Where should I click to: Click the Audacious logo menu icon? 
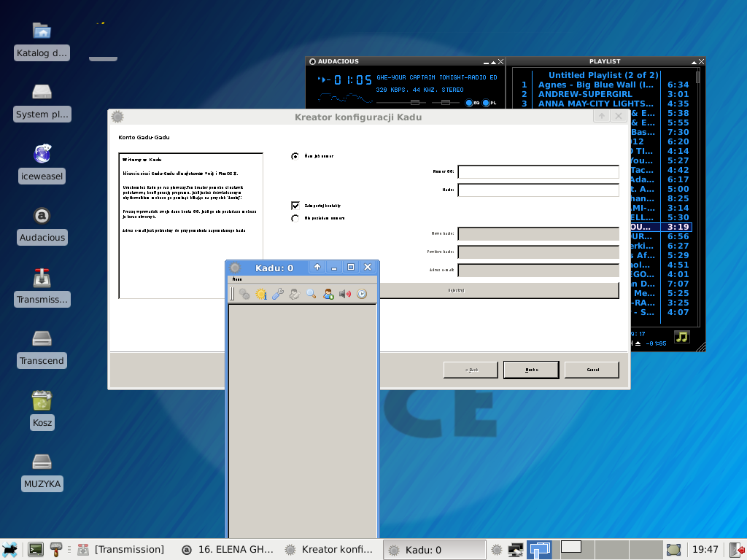(312, 61)
